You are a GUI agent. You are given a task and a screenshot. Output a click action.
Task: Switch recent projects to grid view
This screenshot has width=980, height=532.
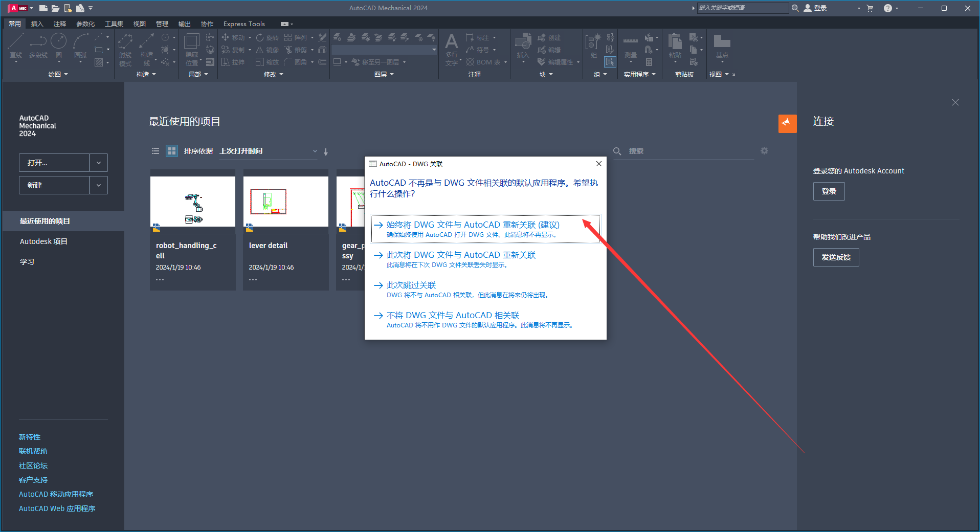tap(171, 151)
